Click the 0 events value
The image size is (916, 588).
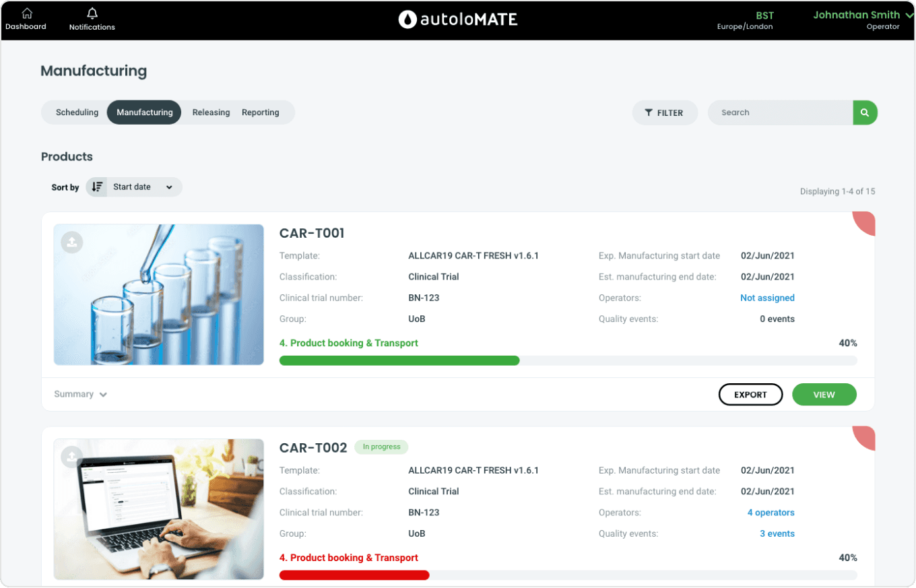(777, 319)
